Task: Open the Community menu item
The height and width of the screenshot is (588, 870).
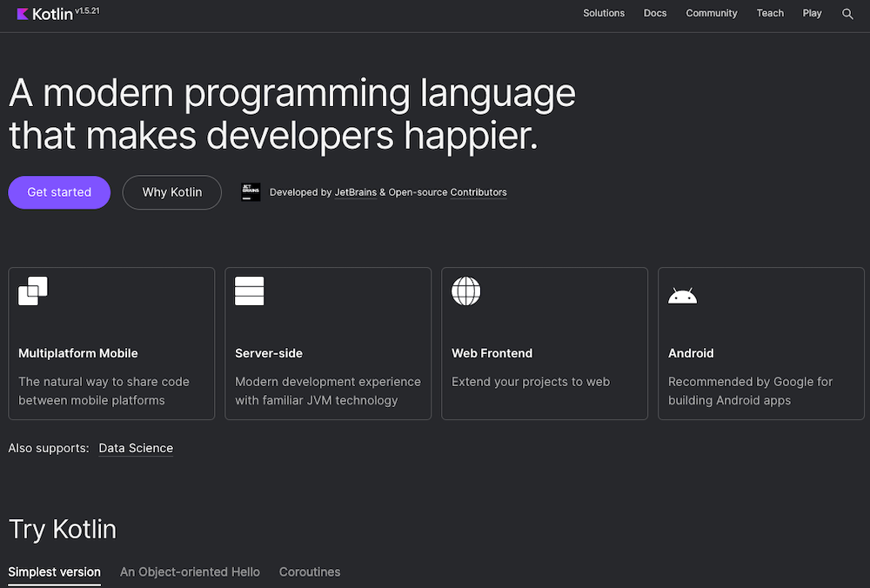Action: click(x=712, y=13)
